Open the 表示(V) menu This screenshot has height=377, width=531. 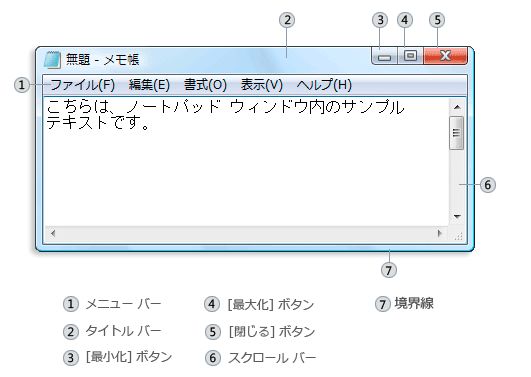click(262, 85)
